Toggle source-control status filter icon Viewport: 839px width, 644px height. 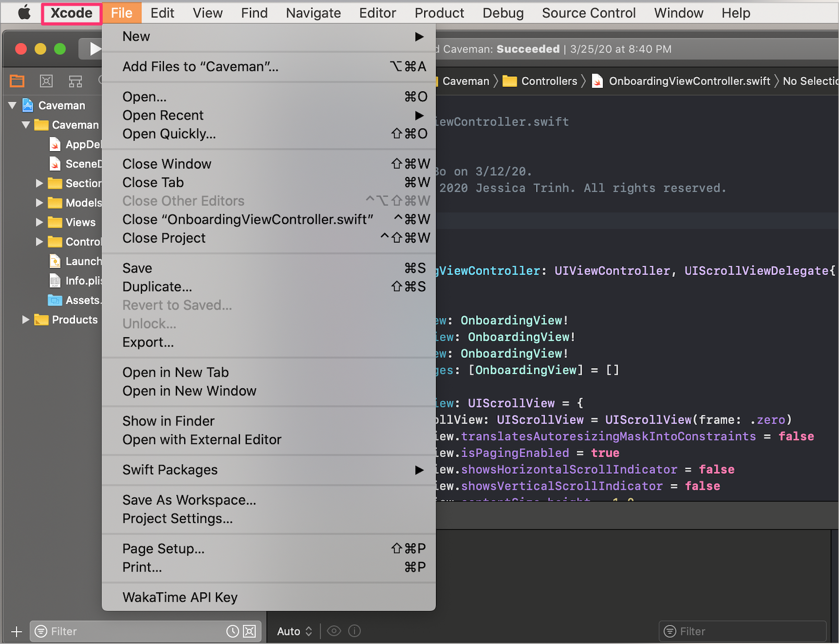250,631
